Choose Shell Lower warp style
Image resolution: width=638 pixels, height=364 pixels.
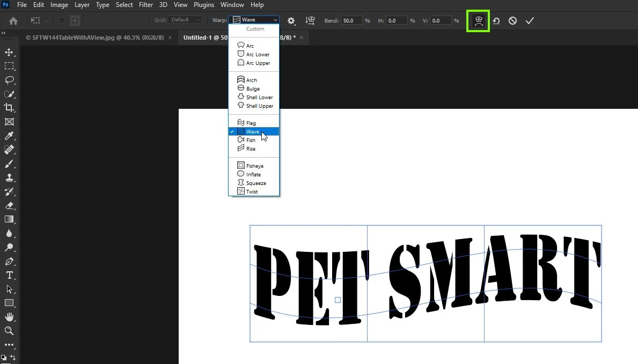[x=254, y=97]
